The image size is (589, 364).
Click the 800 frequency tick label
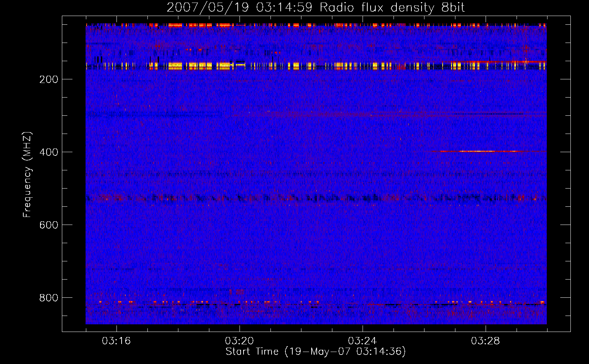49,298
